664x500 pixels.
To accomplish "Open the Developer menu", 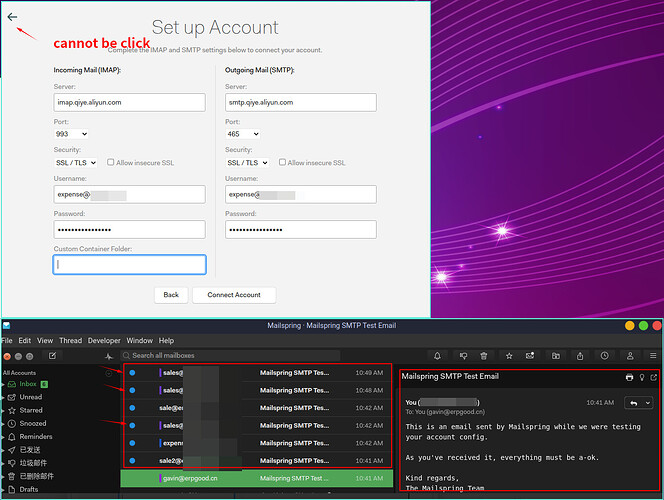I will [104, 340].
